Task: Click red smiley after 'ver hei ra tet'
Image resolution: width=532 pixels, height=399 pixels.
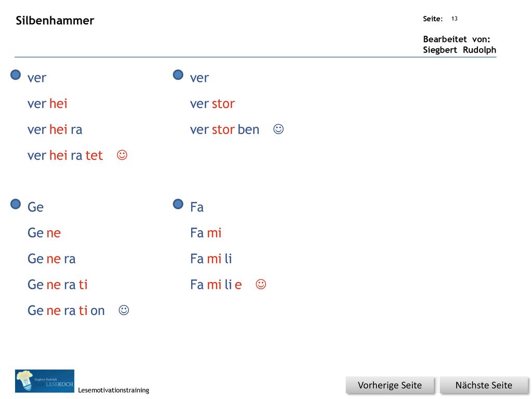Action: (x=122, y=155)
